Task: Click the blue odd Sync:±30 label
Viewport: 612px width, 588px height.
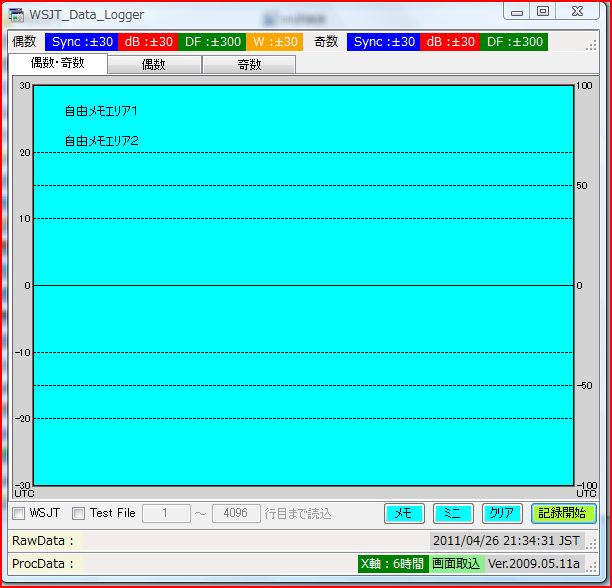Action: coord(383,42)
